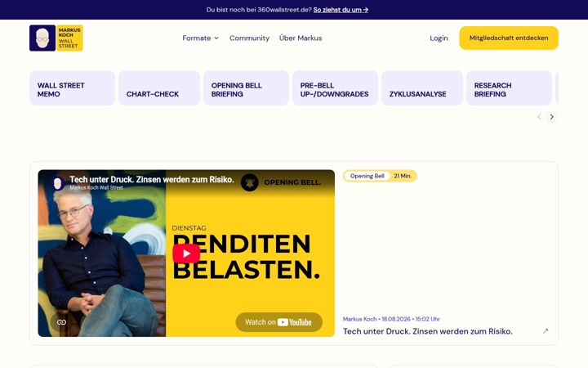Click the '21 Min.' duration label
Screen dimensions: 588x368
tap(403, 176)
